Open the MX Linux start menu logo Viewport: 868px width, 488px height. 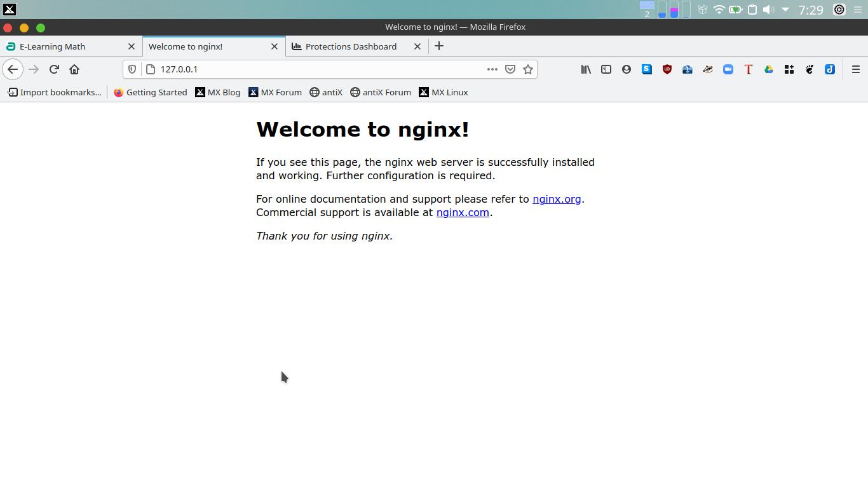click(10, 10)
